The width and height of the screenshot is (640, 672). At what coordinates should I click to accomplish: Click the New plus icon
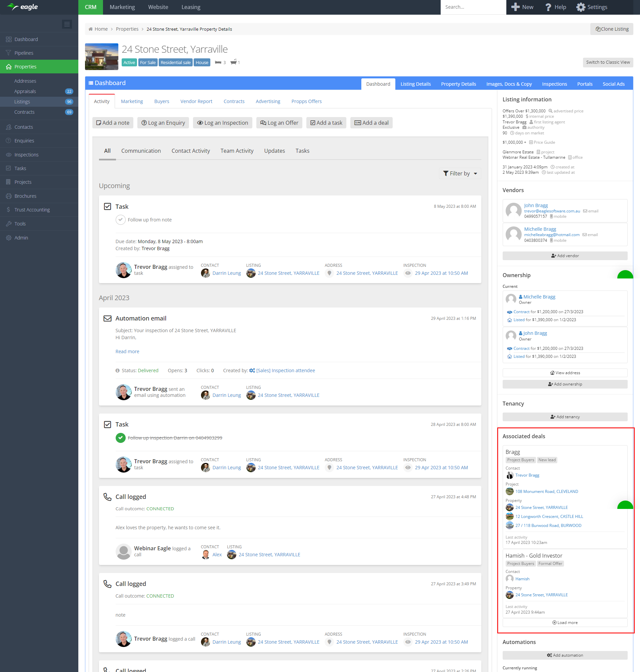(x=515, y=7)
